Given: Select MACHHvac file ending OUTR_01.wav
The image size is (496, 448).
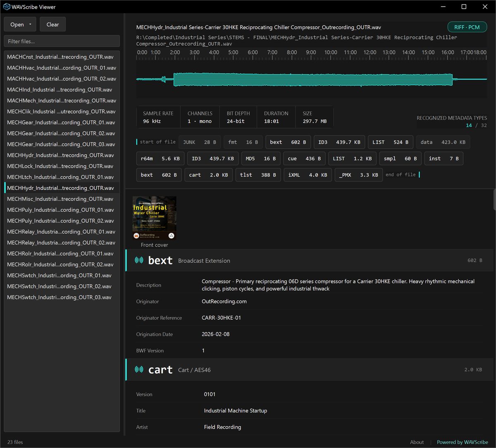Looking at the screenshot, I should click(62, 68).
